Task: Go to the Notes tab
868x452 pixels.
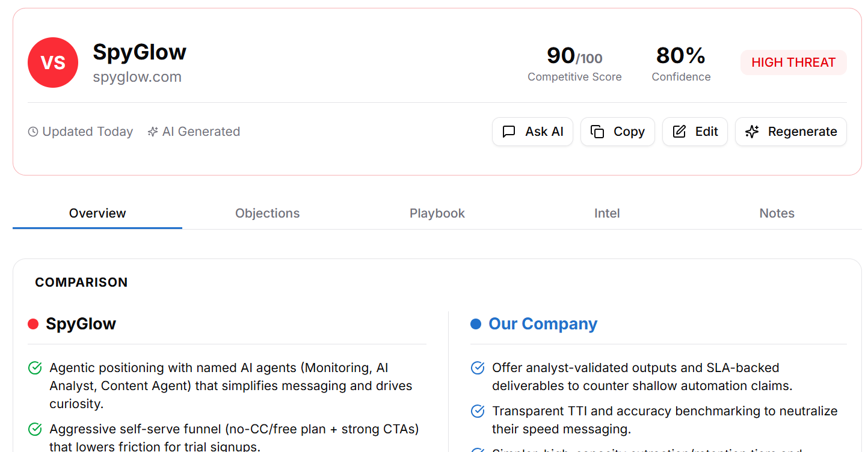Action: point(777,213)
